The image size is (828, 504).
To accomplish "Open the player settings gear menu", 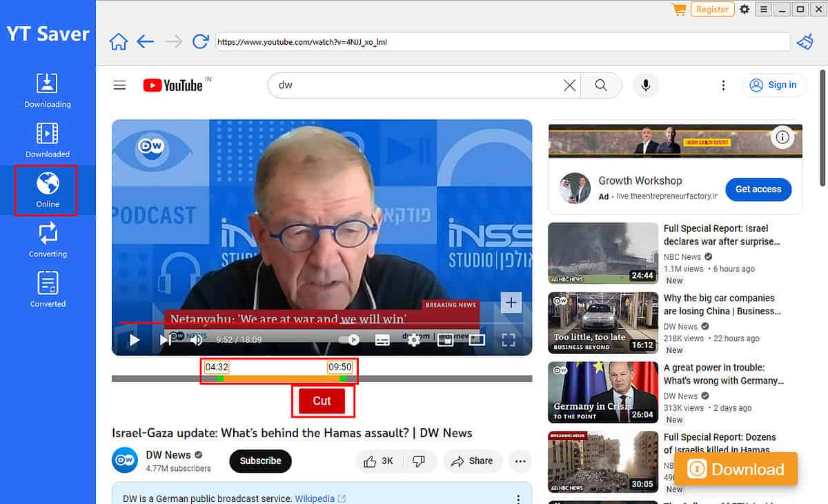I will click(x=413, y=339).
